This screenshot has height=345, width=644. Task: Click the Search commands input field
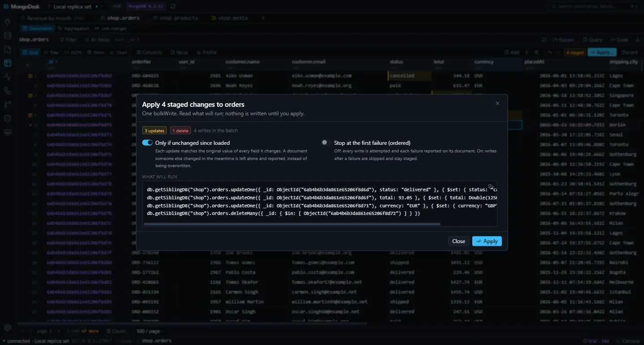(595, 6)
